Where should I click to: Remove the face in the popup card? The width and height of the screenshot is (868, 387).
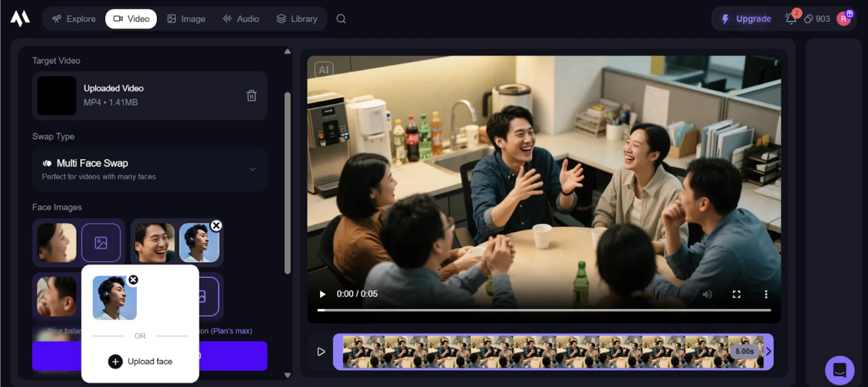pyautogui.click(x=133, y=280)
